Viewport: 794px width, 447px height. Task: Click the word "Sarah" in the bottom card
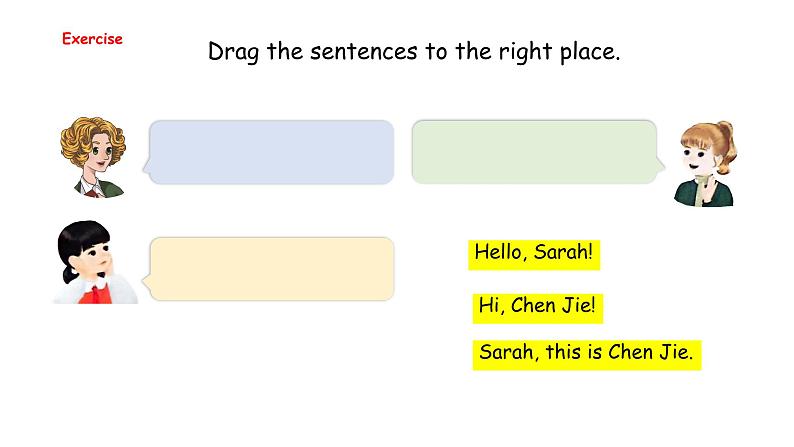click(508, 352)
